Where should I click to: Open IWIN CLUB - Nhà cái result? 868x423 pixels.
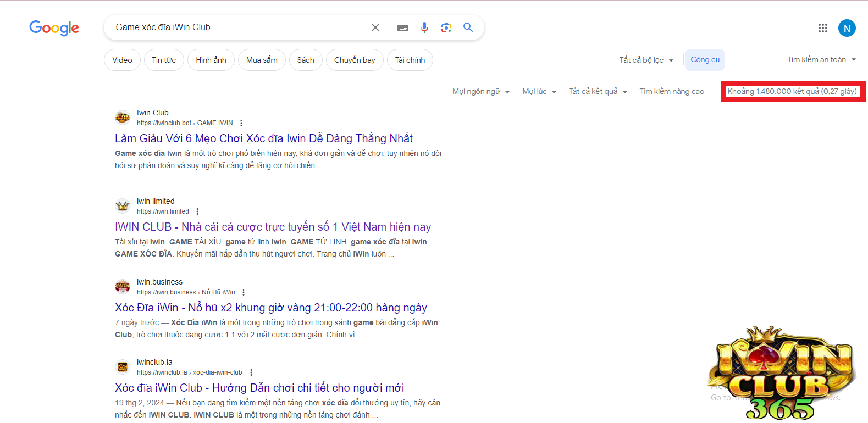273,227
